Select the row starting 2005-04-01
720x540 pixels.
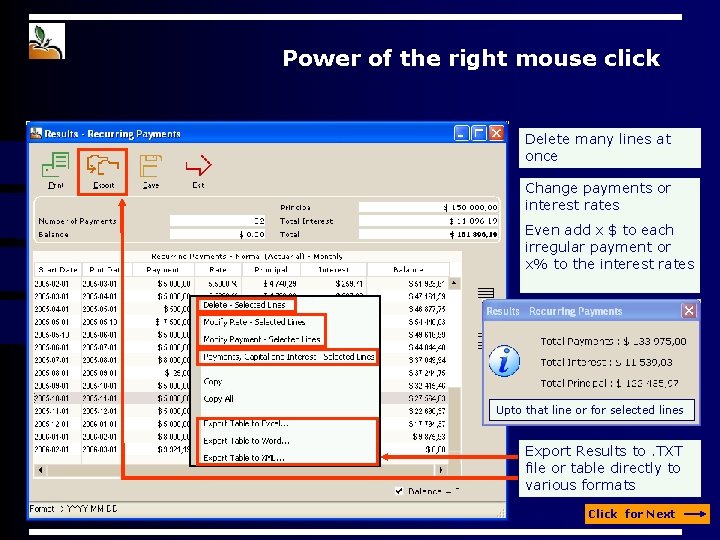[x=112, y=309]
